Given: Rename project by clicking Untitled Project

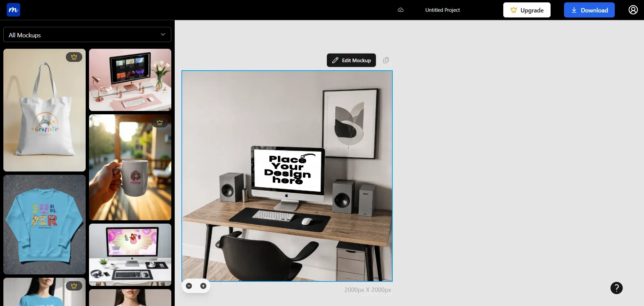Looking at the screenshot, I should pyautogui.click(x=442, y=10).
